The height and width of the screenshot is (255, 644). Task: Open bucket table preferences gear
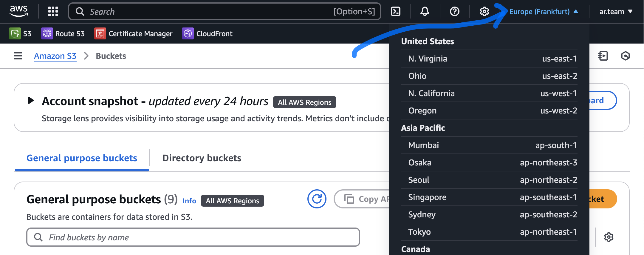[x=609, y=237]
